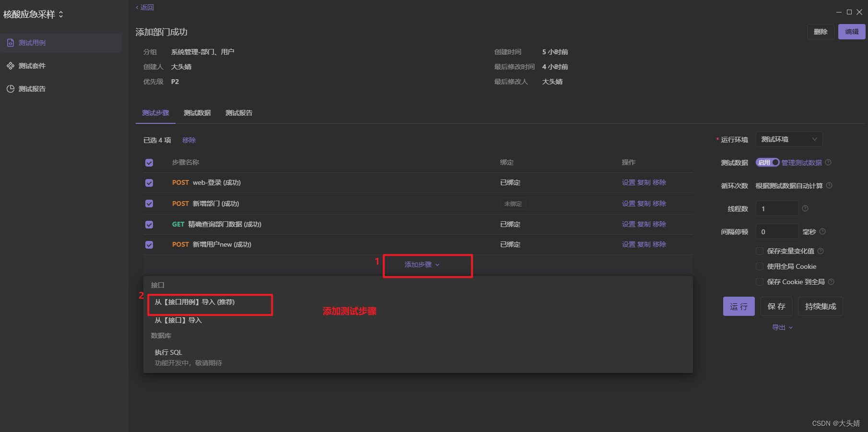Viewport: 868px width, 432px height.
Task: Click the 持续集成 button
Action: [x=821, y=306]
